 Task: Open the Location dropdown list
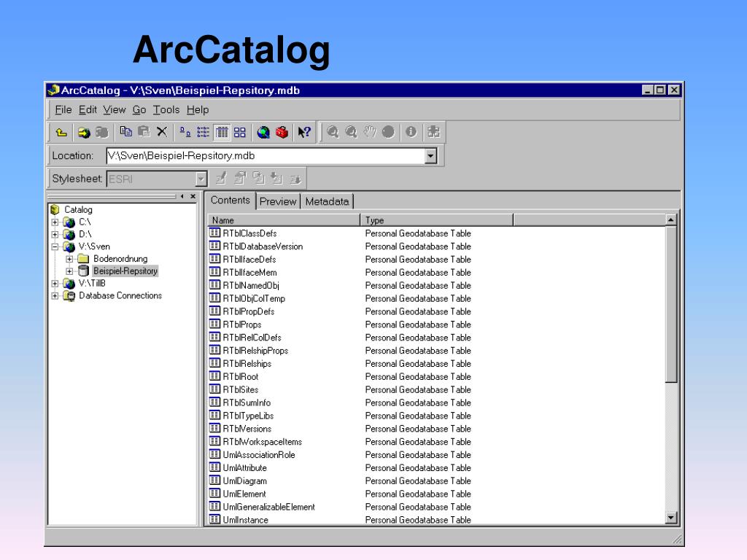click(x=430, y=156)
